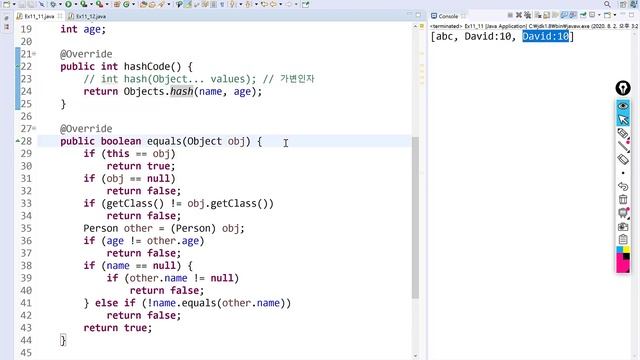Open the Debug dropdown arrow
This screenshot has height=360, width=640.
coord(60,4)
